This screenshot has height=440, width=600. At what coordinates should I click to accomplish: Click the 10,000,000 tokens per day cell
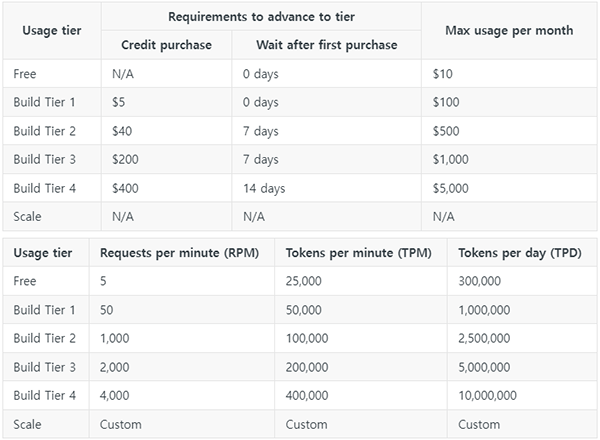[489, 396]
